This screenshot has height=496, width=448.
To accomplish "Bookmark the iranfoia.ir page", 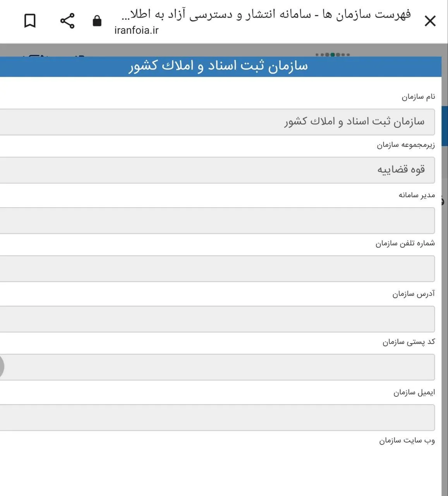I will pos(29,21).
